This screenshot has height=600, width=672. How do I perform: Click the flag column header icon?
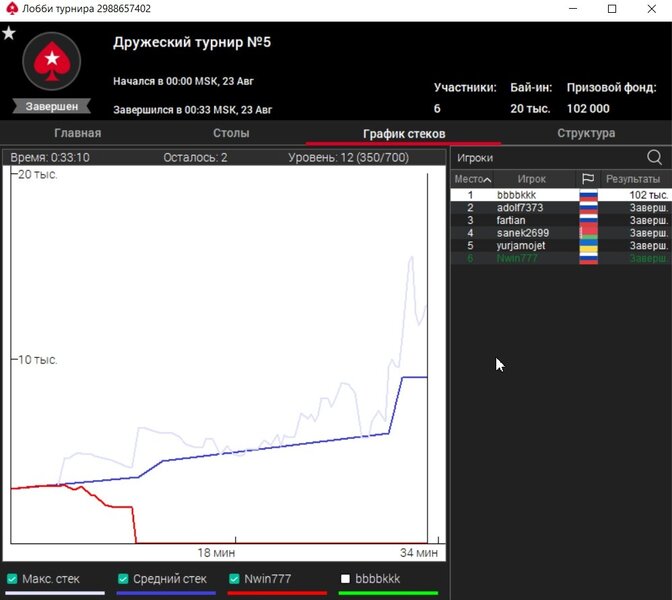588,179
